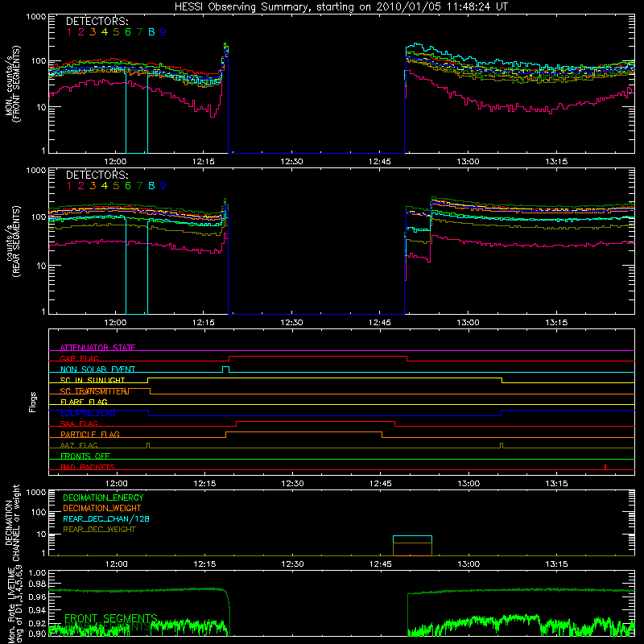The image size is (644, 644).
Task: Click the "ATTENUATOR_STATE" flag label
Action: click(x=97, y=348)
